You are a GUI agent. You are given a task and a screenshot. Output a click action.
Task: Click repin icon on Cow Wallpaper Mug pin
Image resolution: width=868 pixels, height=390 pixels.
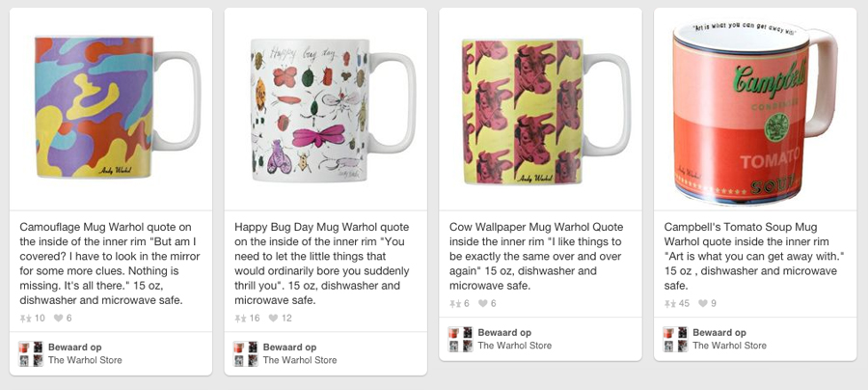coord(455,304)
